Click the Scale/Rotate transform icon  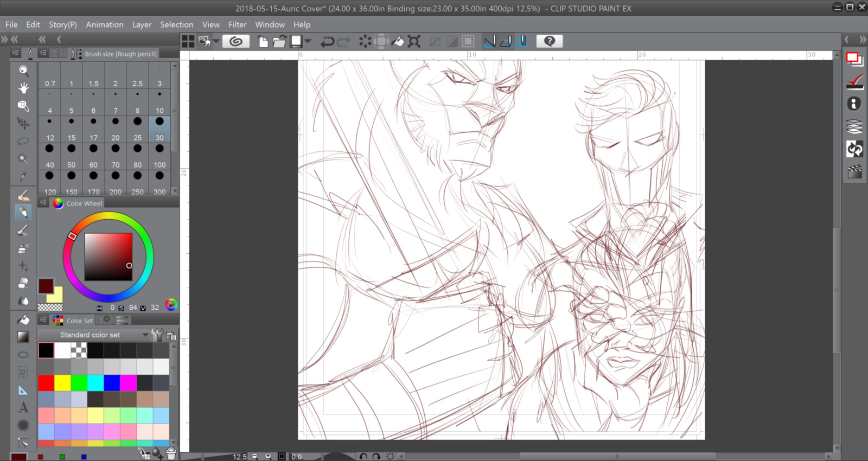pos(414,41)
